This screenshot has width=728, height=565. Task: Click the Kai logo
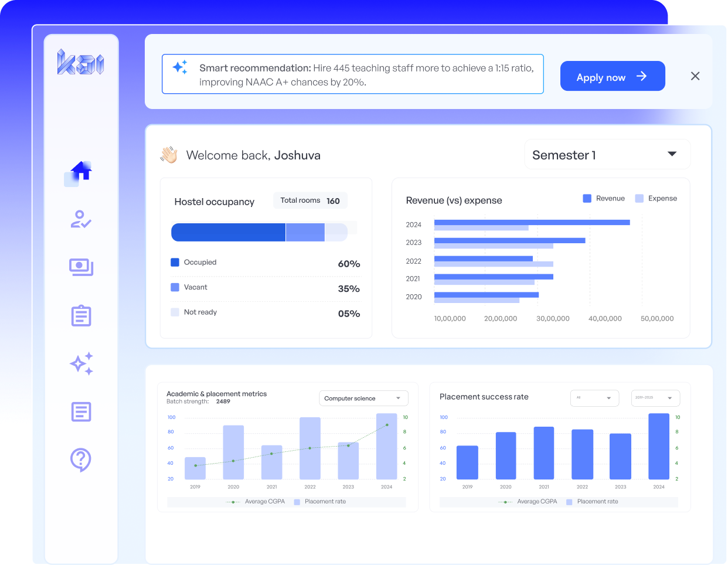81,62
